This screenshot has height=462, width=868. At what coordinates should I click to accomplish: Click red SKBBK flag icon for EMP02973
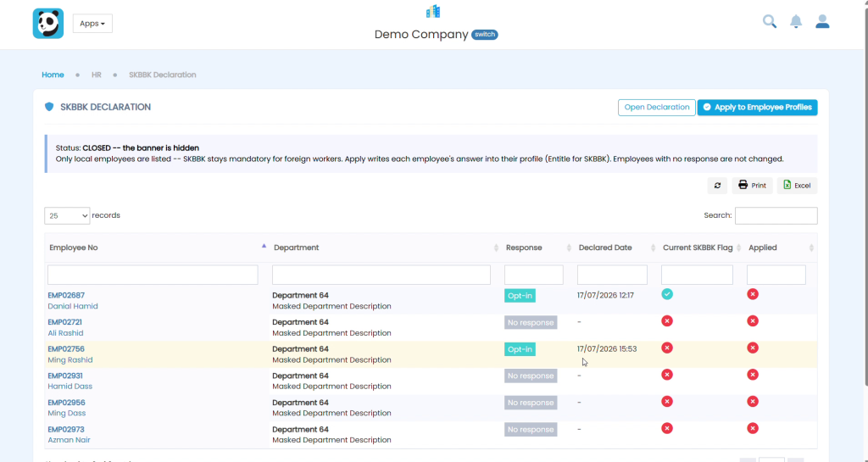667,428
